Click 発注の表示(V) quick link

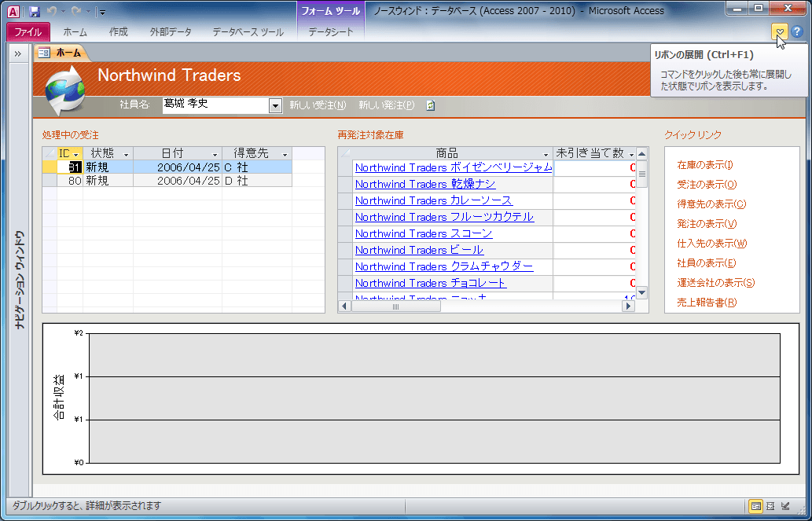click(x=707, y=224)
